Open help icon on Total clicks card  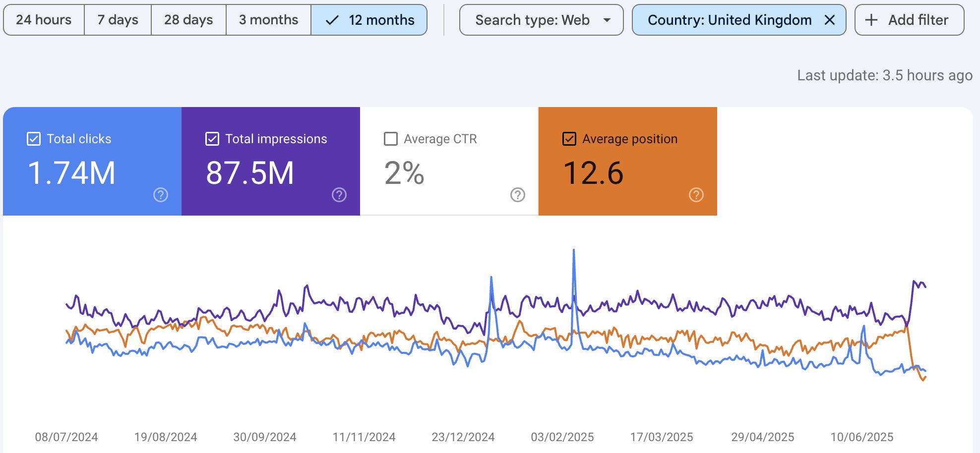[161, 195]
